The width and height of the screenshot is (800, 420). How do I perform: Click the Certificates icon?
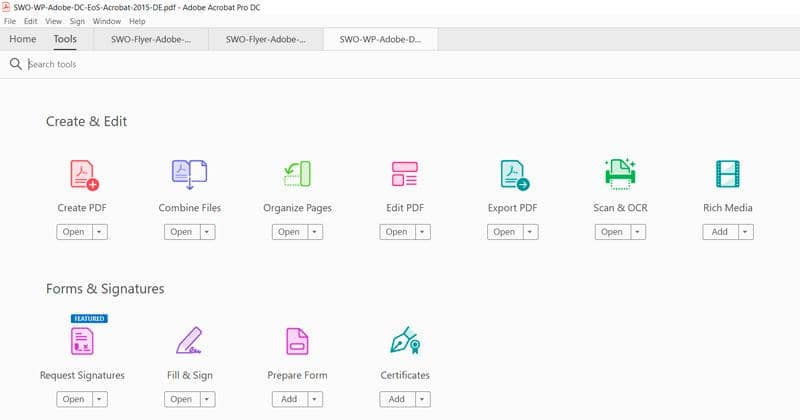pyautogui.click(x=404, y=342)
